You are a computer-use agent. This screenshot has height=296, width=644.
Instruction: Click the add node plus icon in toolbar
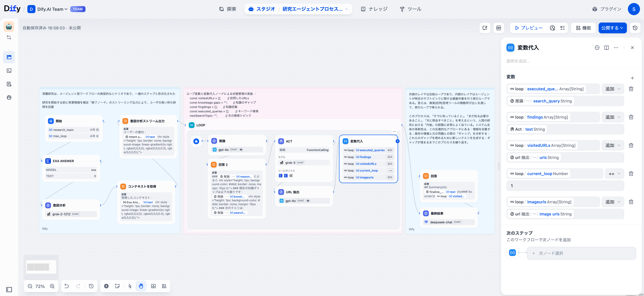106,286
